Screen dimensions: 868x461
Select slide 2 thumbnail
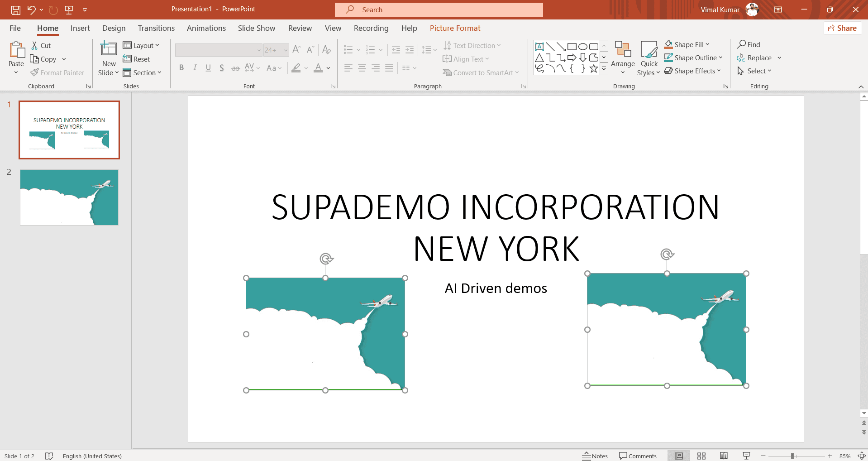click(69, 197)
